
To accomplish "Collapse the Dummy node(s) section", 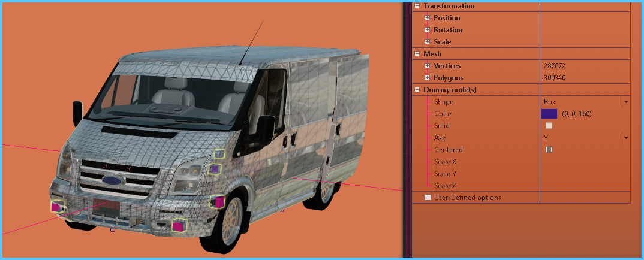I will [417, 90].
